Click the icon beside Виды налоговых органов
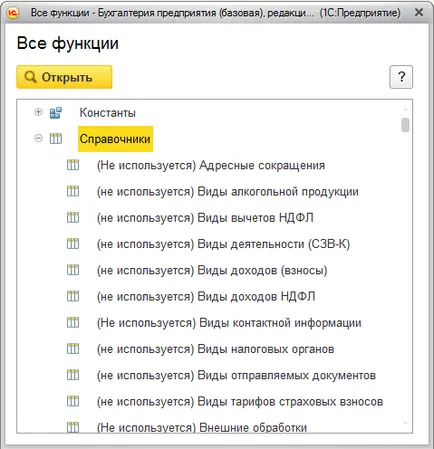This screenshot has height=449, width=434. (73, 349)
